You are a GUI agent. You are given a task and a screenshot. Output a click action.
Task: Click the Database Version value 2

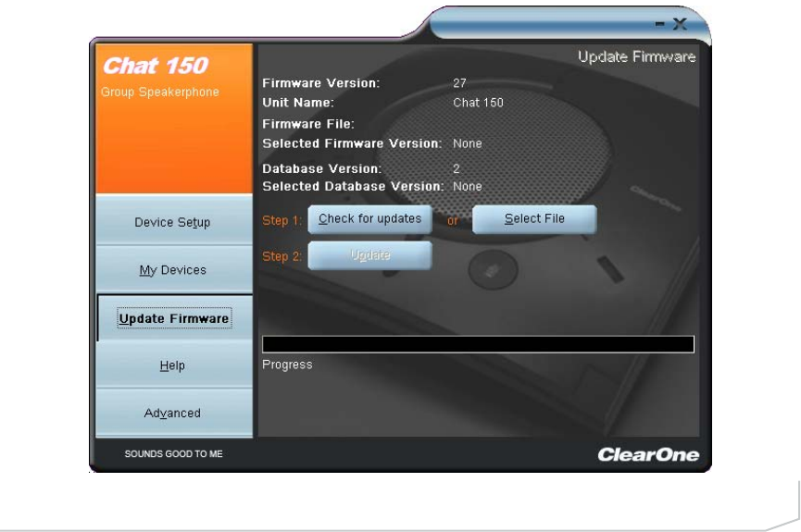pos(457,168)
